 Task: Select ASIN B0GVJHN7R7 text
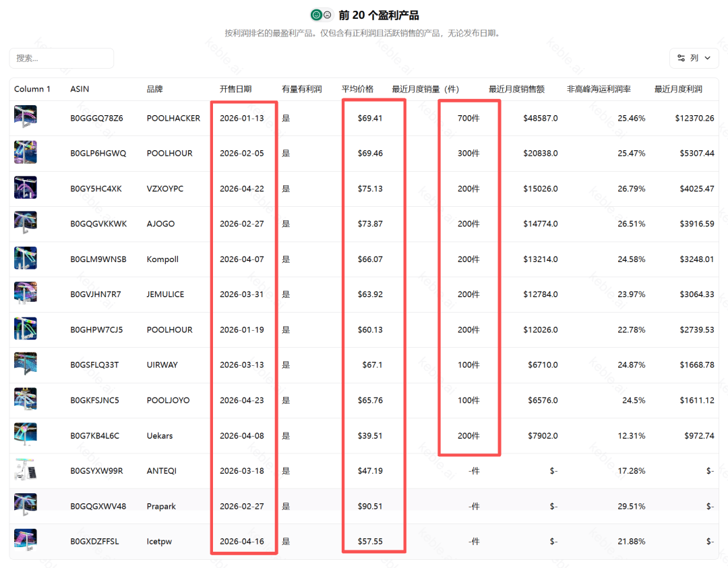[96, 294]
